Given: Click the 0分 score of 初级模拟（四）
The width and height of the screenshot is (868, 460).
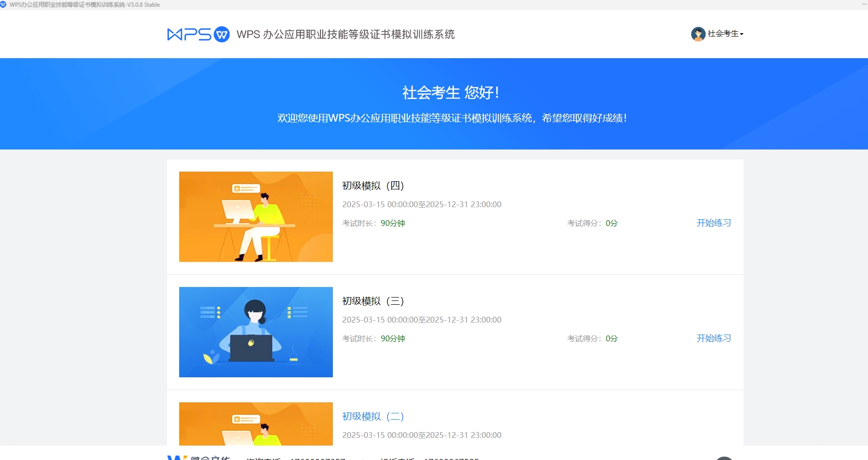Looking at the screenshot, I should pos(611,223).
